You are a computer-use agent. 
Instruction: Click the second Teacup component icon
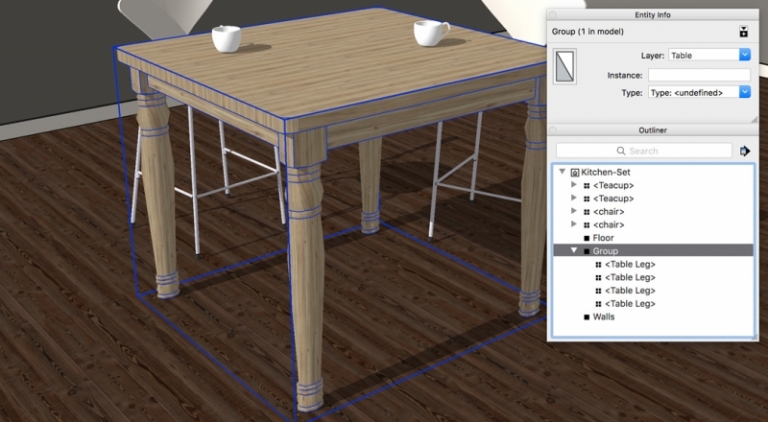586,199
